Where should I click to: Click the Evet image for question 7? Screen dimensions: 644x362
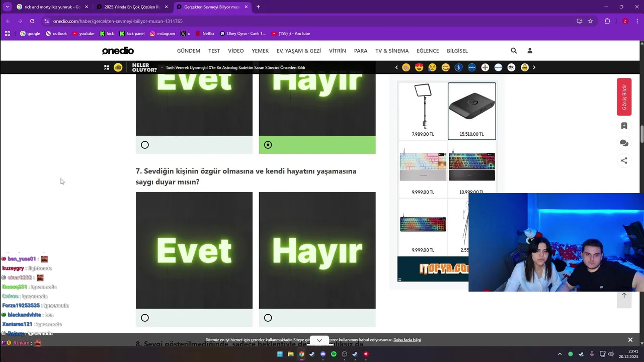(x=194, y=250)
